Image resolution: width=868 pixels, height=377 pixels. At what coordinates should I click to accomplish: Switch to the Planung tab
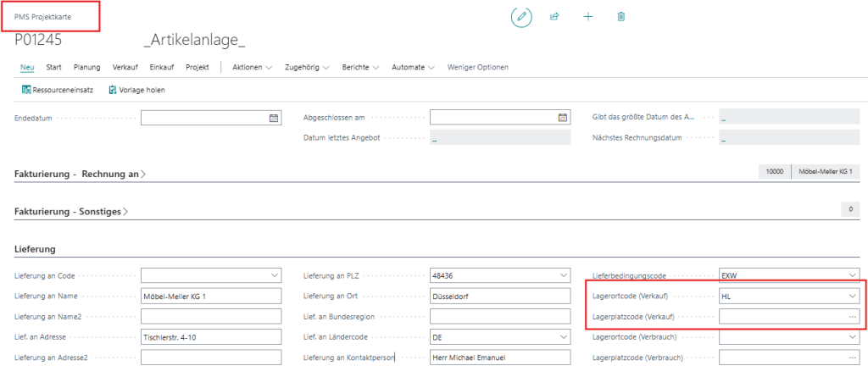(x=87, y=67)
